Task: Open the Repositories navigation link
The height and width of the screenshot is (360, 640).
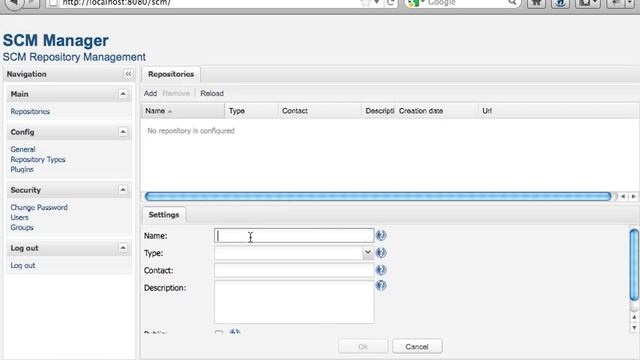Action: tap(30, 111)
